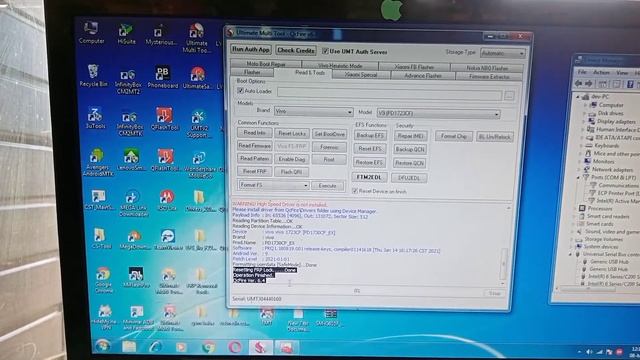This screenshot has width=640, height=360.
Task: Click the 0% progress bar
Action: [357, 291]
